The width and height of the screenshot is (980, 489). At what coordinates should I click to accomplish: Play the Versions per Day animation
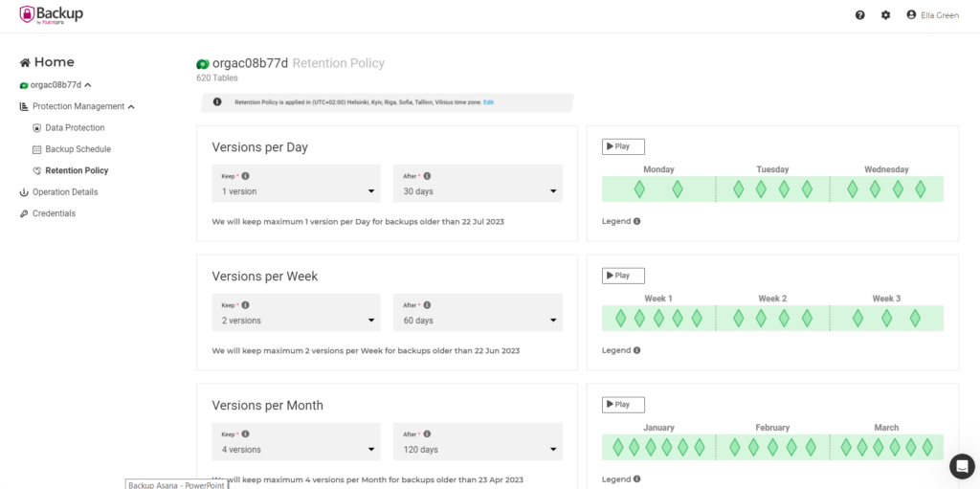(623, 147)
